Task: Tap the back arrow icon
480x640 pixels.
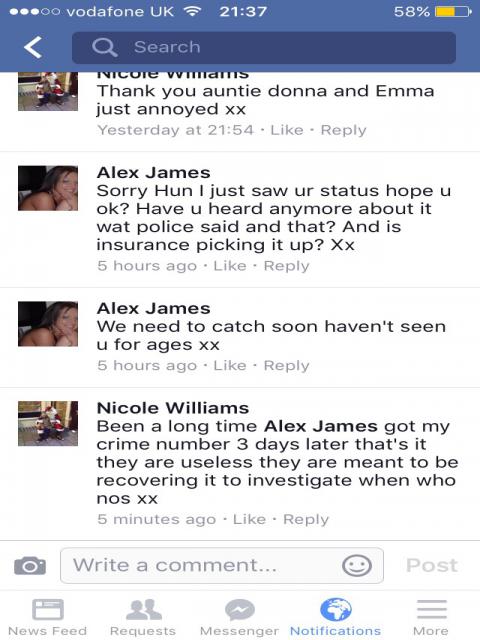Action: pyautogui.click(x=33, y=47)
